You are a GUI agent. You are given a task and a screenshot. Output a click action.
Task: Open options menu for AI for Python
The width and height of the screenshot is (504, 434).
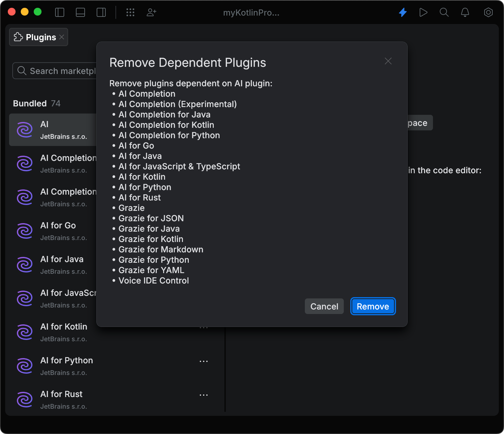pos(204,361)
